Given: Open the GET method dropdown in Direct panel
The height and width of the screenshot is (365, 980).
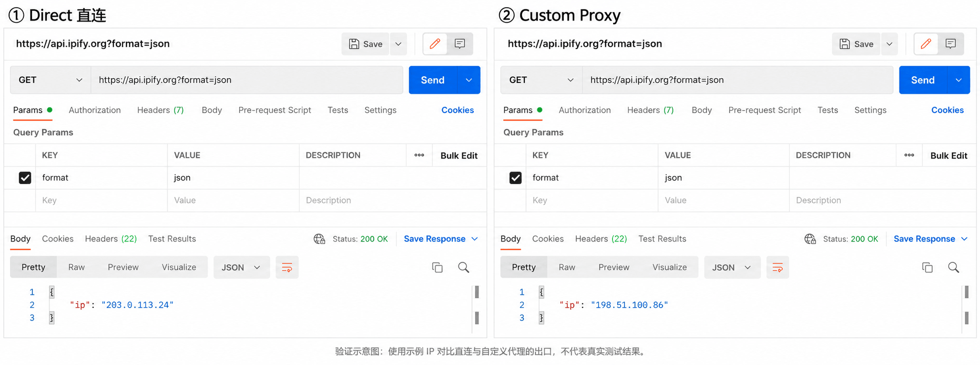Looking at the screenshot, I should (51, 80).
